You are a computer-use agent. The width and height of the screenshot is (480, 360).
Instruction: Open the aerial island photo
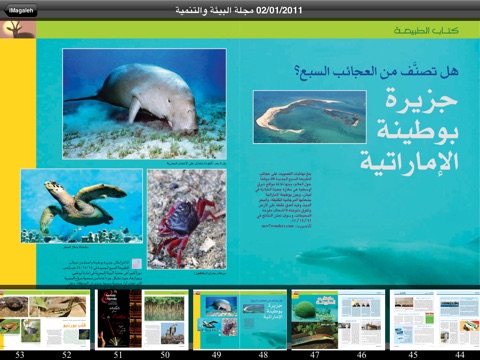(x=310, y=117)
